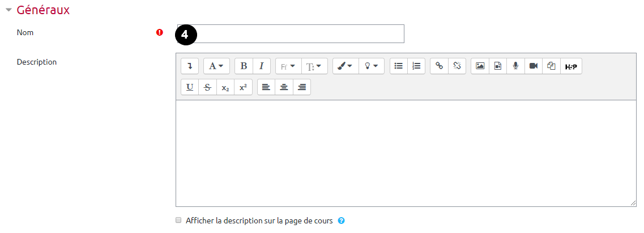This screenshot has height=233, width=644.
Task: Insert a bulleted list
Action: tap(399, 66)
